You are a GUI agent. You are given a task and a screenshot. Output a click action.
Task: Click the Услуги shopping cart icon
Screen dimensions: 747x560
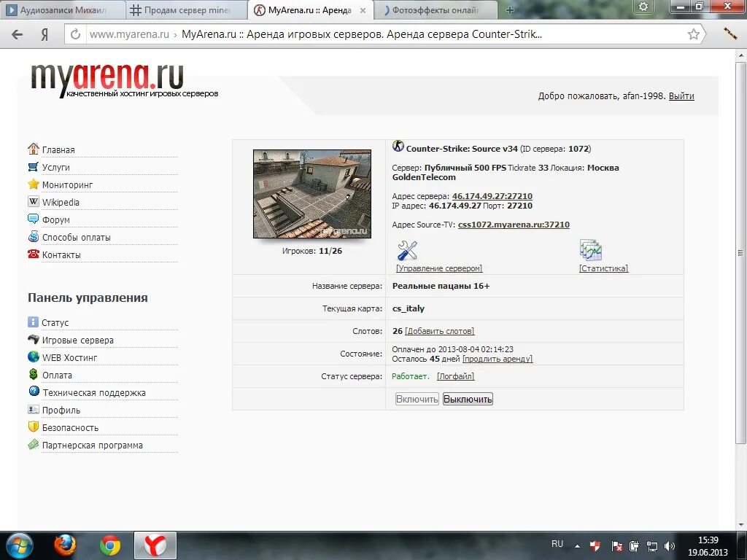click(34, 167)
